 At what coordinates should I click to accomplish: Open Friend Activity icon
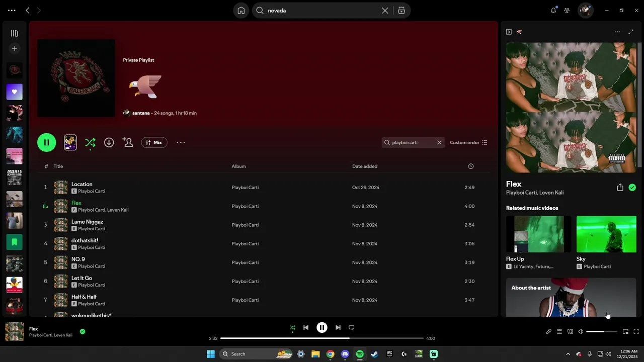click(x=567, y=10)
